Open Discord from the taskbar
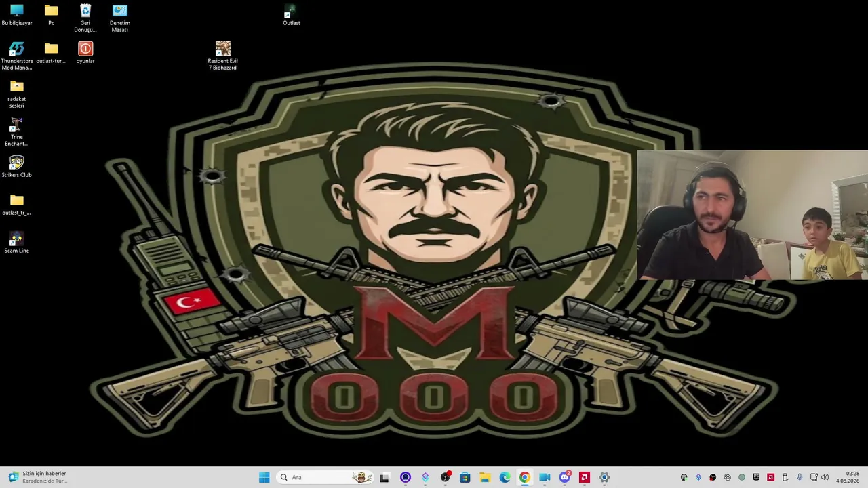 564,477
